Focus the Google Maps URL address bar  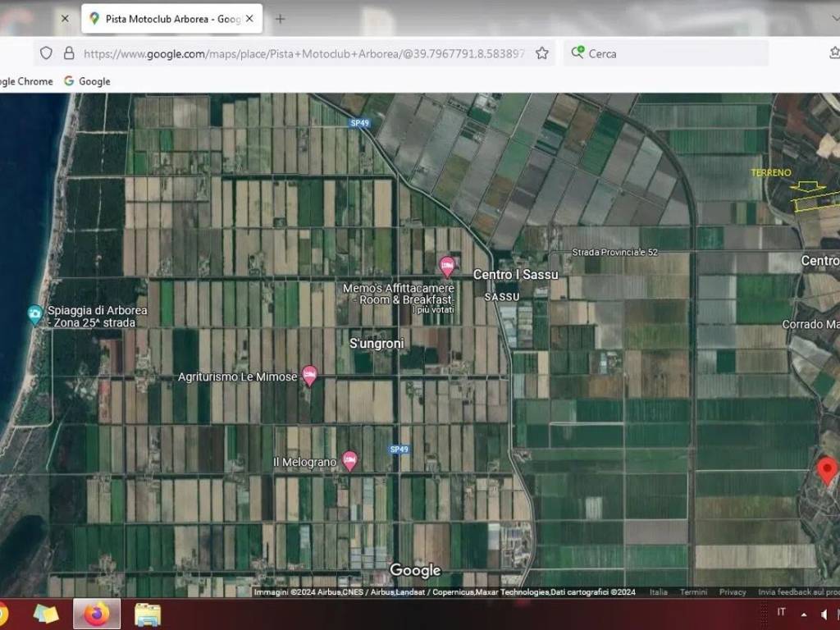(x=304, y=53)
